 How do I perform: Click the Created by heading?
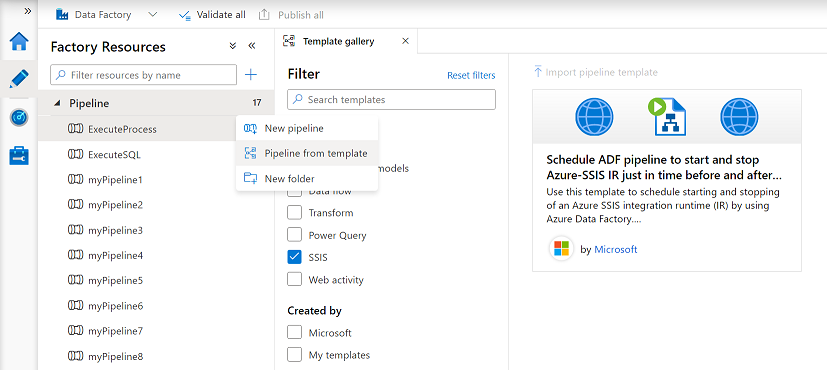(x=314, y=311)
